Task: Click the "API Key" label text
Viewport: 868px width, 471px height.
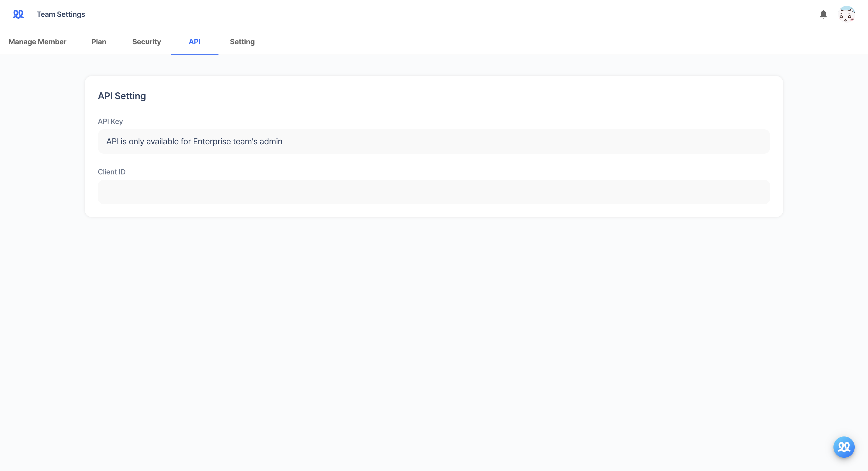Action: coord(110,121)
